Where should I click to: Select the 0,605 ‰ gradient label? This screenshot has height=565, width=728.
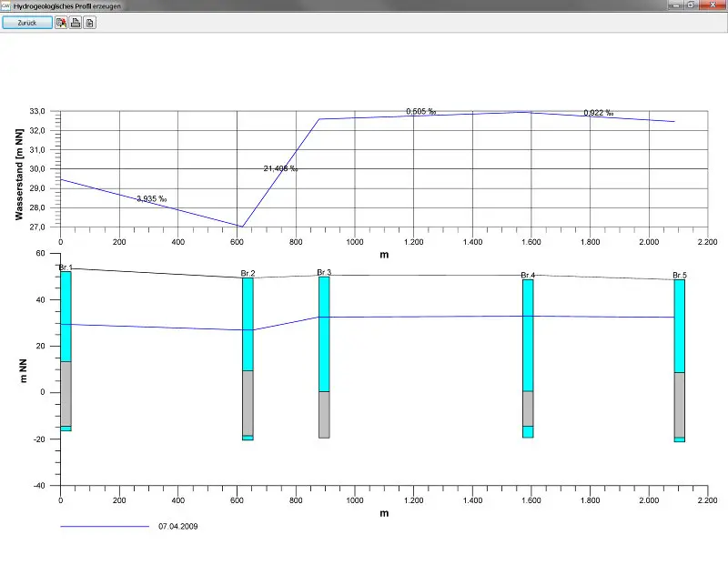point(421,111)
